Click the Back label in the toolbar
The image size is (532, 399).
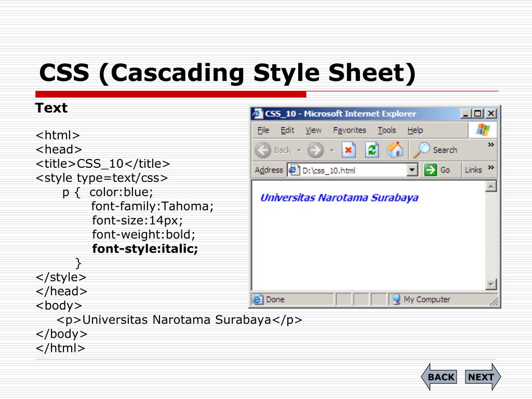click(x=282, y=150)
